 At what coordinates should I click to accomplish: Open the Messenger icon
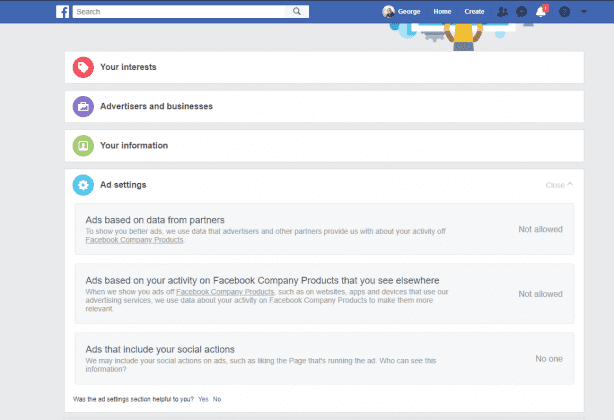(521, 11)
